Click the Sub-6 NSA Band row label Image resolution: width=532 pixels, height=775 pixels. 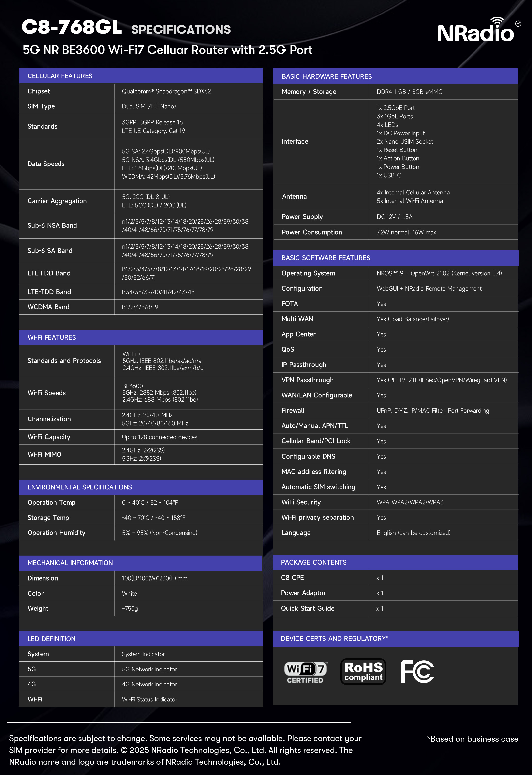(x=52, y=225)
